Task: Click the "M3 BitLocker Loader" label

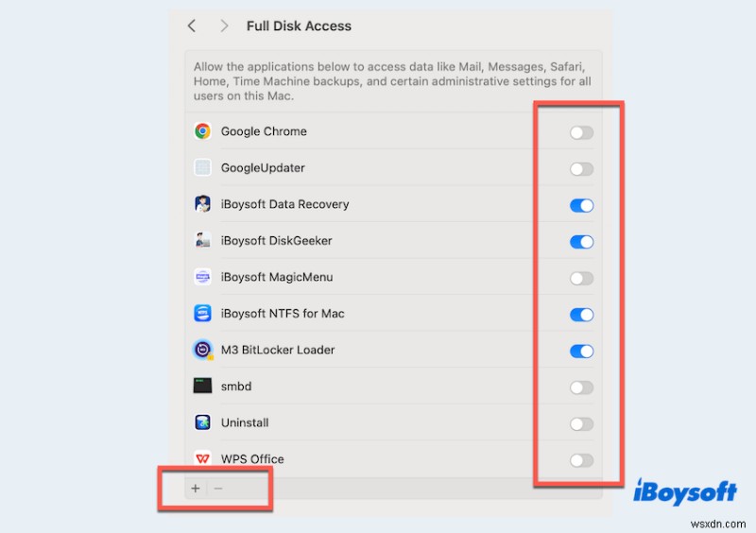Action: pos(278,351)
